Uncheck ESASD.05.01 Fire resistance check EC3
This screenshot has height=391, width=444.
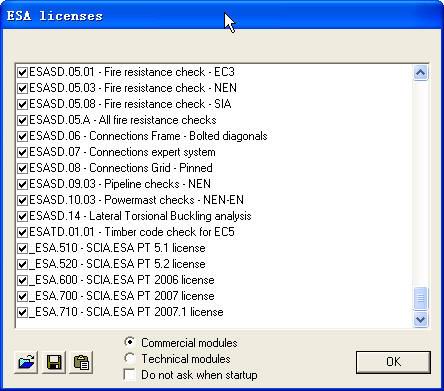tap(22, 72)
